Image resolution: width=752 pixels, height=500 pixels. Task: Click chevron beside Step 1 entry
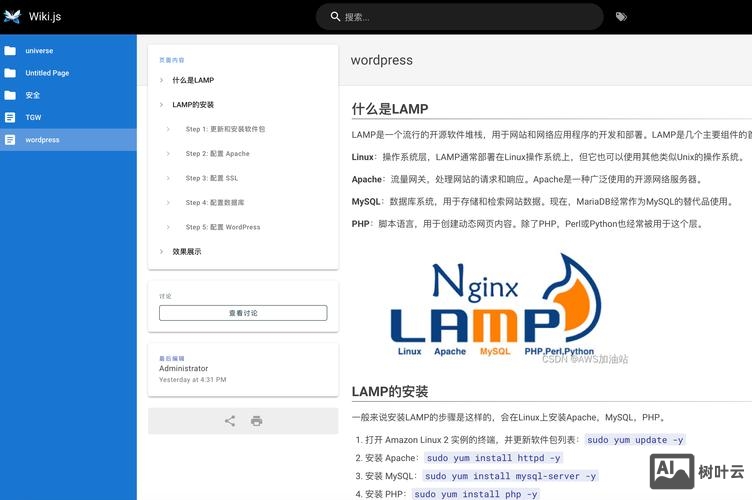(x=168, y=129)
